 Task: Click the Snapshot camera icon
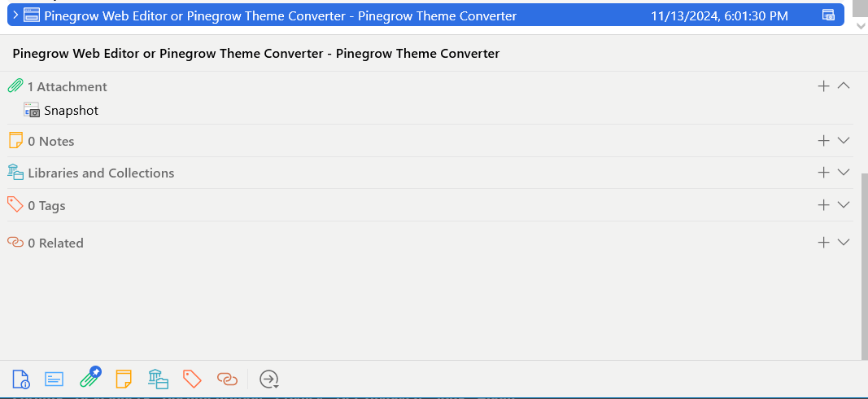(32, 110)
